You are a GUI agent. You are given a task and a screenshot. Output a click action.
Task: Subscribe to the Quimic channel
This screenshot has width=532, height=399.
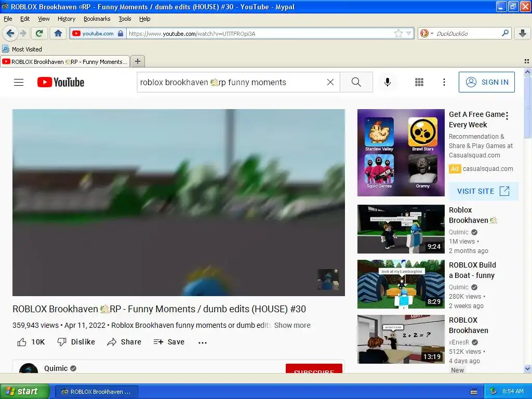pos(314,368)
